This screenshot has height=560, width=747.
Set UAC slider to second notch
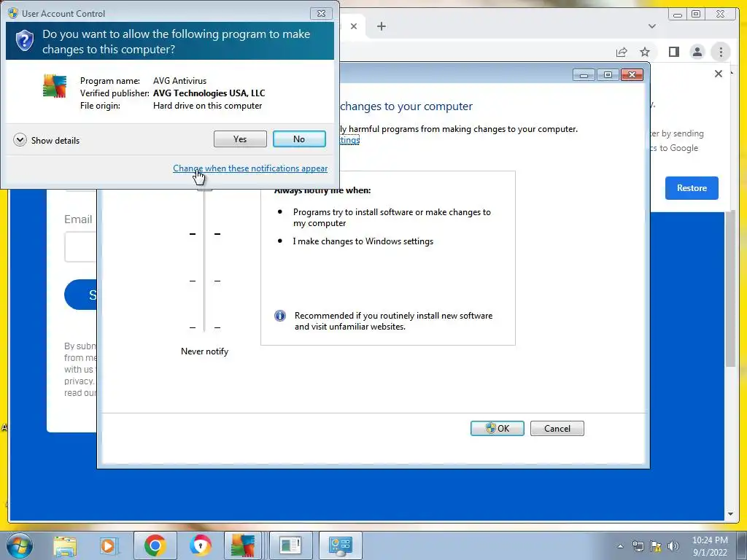(204, 234)
